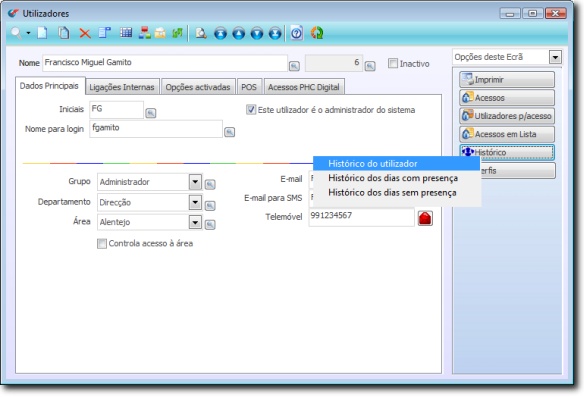Delete record with the red X icon

pos(85,34)
